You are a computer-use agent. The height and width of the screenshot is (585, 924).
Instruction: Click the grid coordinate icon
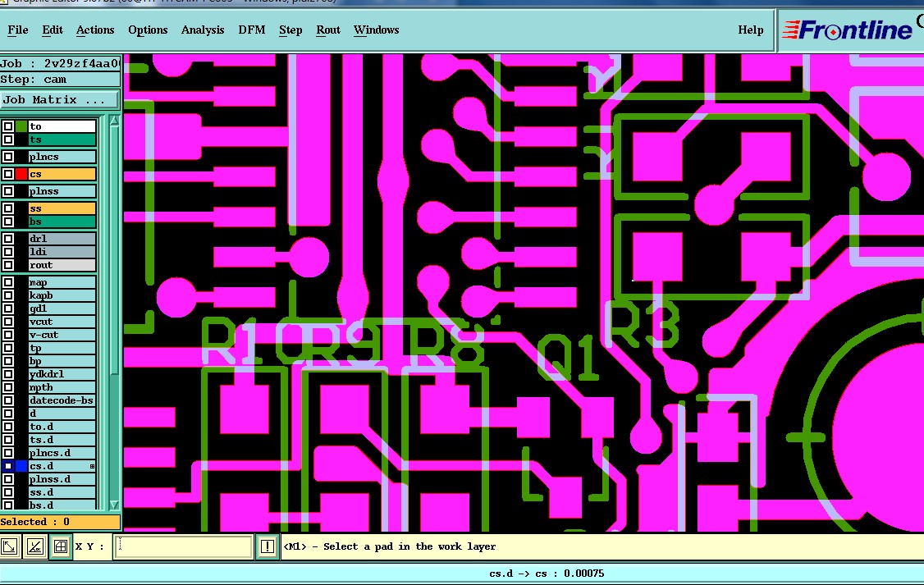tap(61, 546)
